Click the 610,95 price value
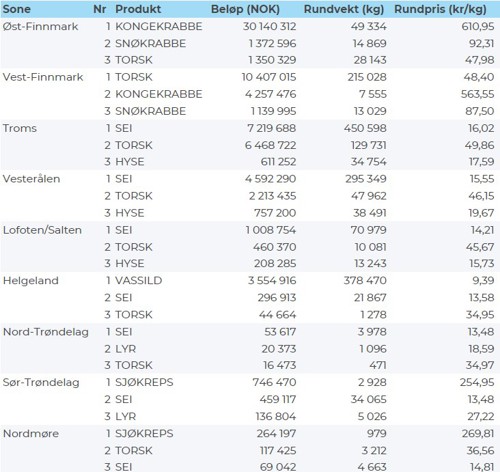The height and width of the screenshot is (472, 500). point(478,26)
